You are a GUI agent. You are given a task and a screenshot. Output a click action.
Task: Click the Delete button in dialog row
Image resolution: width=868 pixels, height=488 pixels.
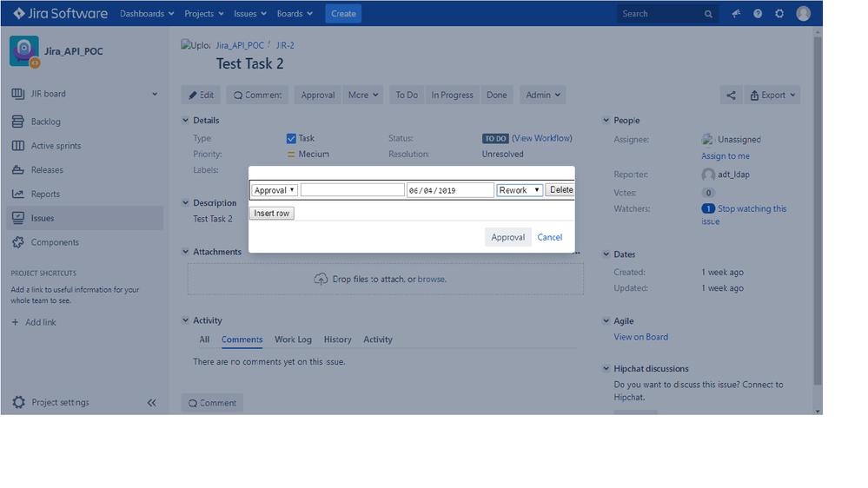pyautogui.click(x=560, y=190)
